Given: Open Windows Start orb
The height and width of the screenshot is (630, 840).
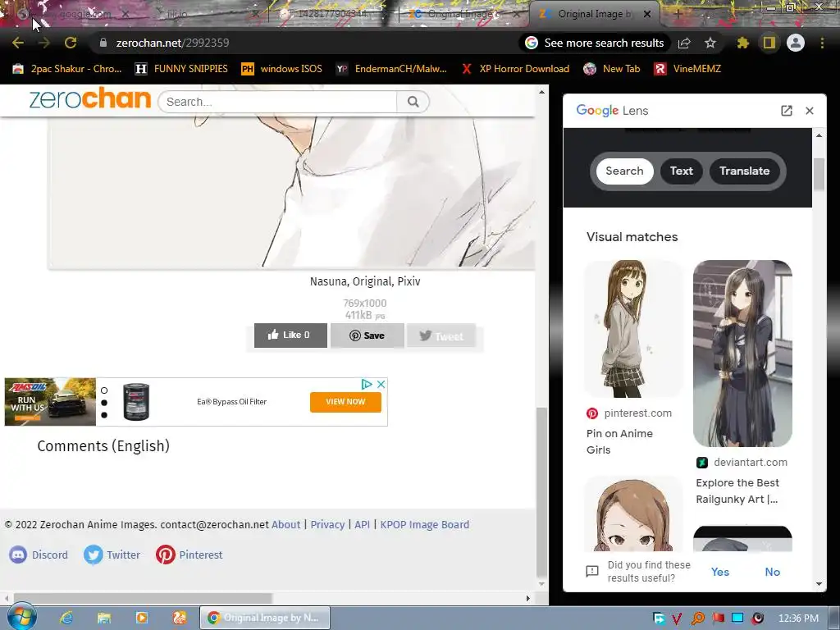Looking at the screenshot, I should click(21, 617).
